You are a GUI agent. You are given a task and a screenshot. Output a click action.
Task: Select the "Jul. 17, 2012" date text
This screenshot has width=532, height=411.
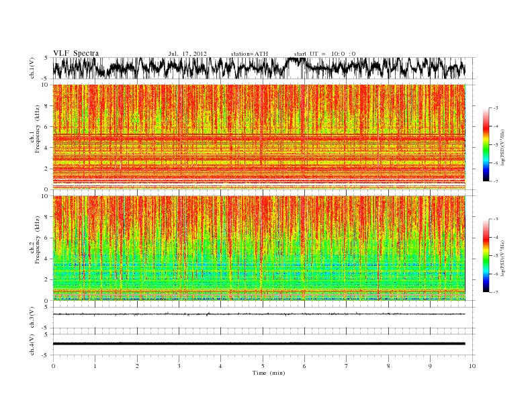187,54
